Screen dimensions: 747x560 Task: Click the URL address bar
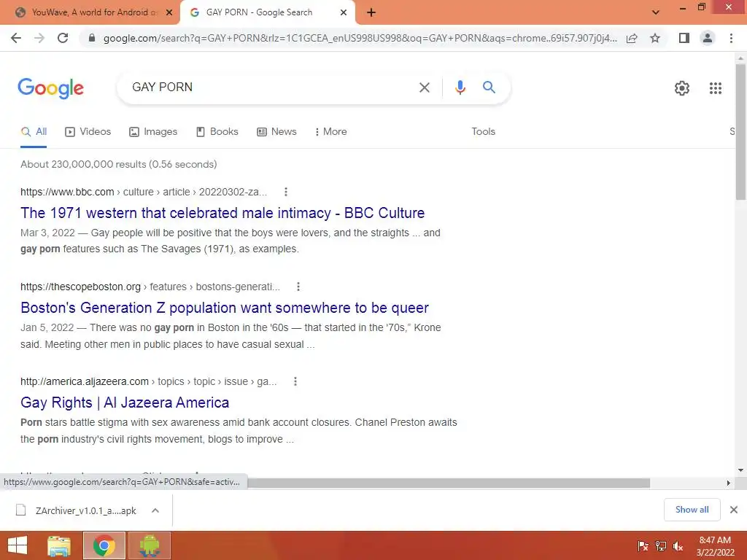360,38
